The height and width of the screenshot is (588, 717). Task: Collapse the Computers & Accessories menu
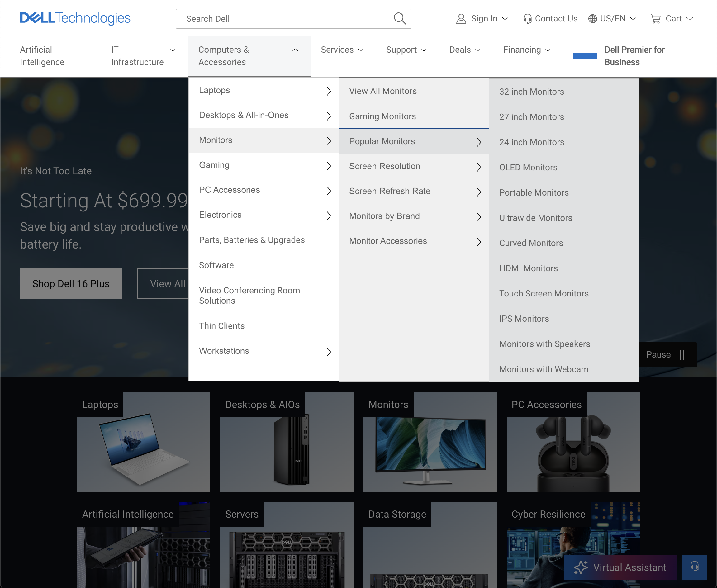click(x=295, y=50)
